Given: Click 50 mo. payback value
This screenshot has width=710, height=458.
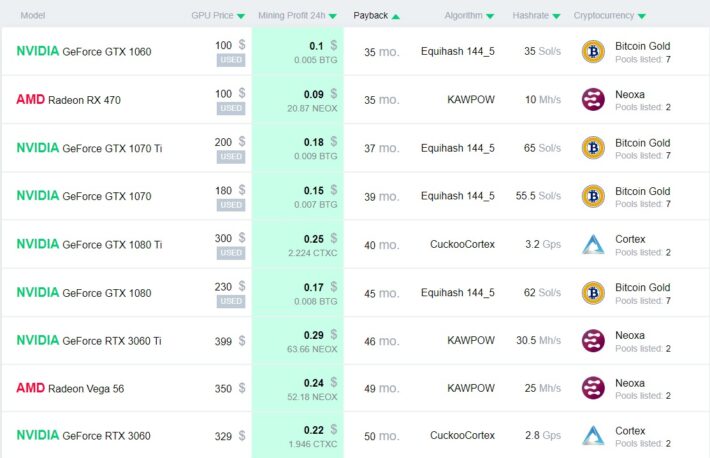Looking at the screenshot, I should click(382, 436).
